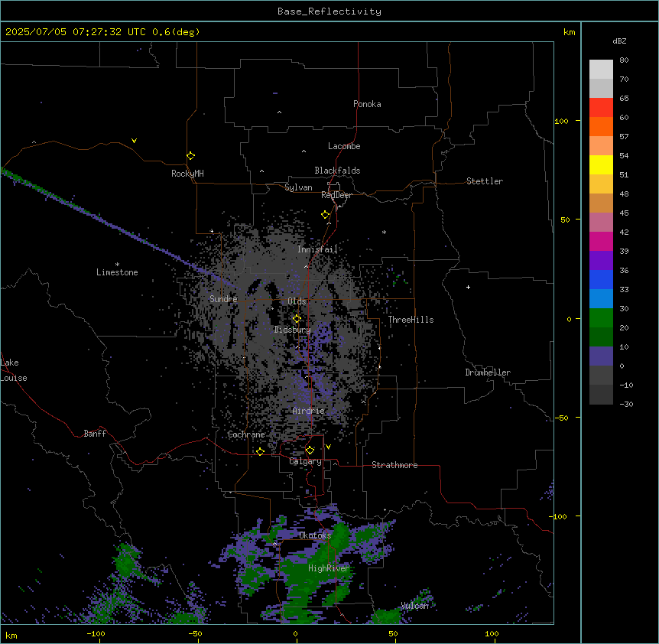Image resolution: width=659 pixels, height=644 pixels.
Task: Select the Drumheller label
Action: point(488,372)
